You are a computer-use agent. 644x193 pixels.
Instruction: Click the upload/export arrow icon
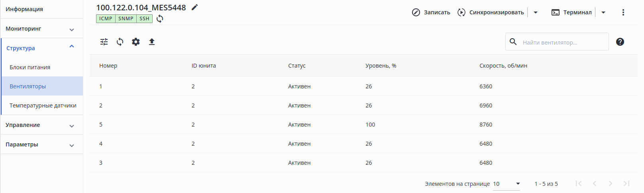pos(152,42)
